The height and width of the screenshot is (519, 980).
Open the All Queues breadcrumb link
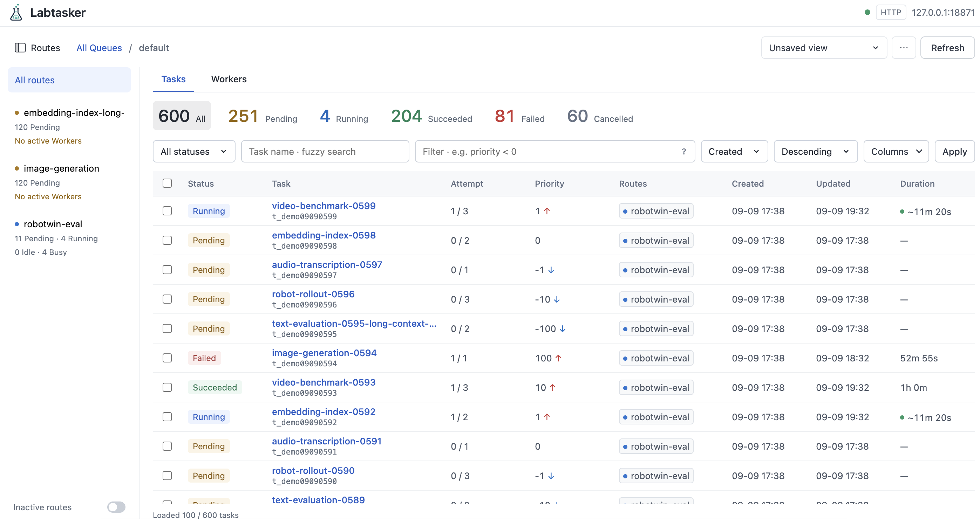coord(99,48)
